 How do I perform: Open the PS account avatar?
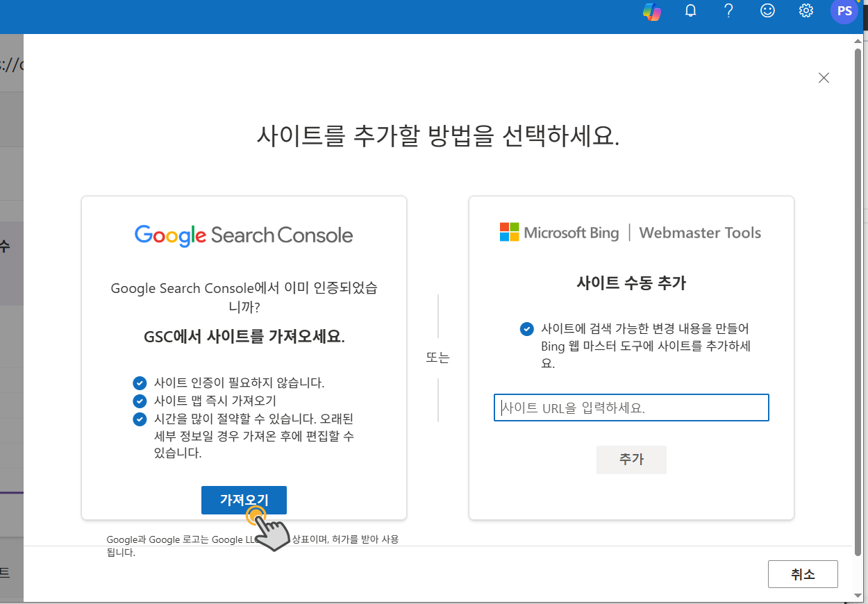844,11
